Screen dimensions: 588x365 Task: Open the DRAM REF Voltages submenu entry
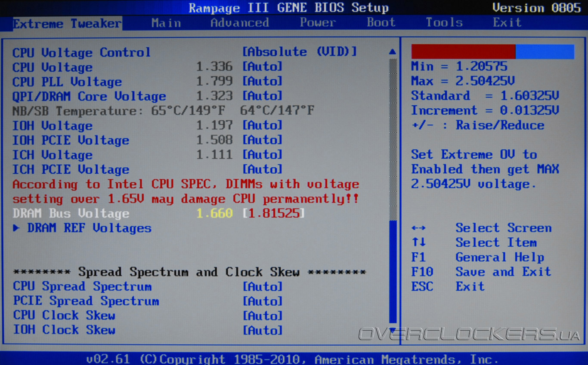pos(90,228)
